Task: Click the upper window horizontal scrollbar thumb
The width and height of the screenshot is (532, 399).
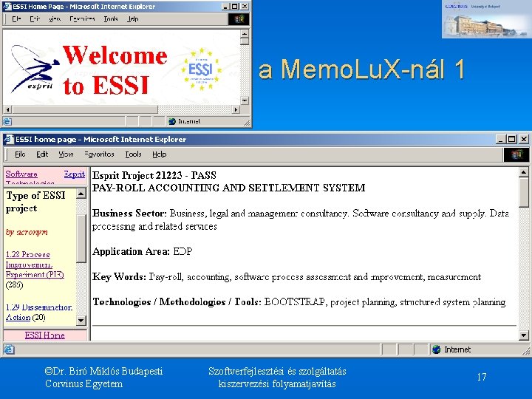Action: (x=84, y=109)
